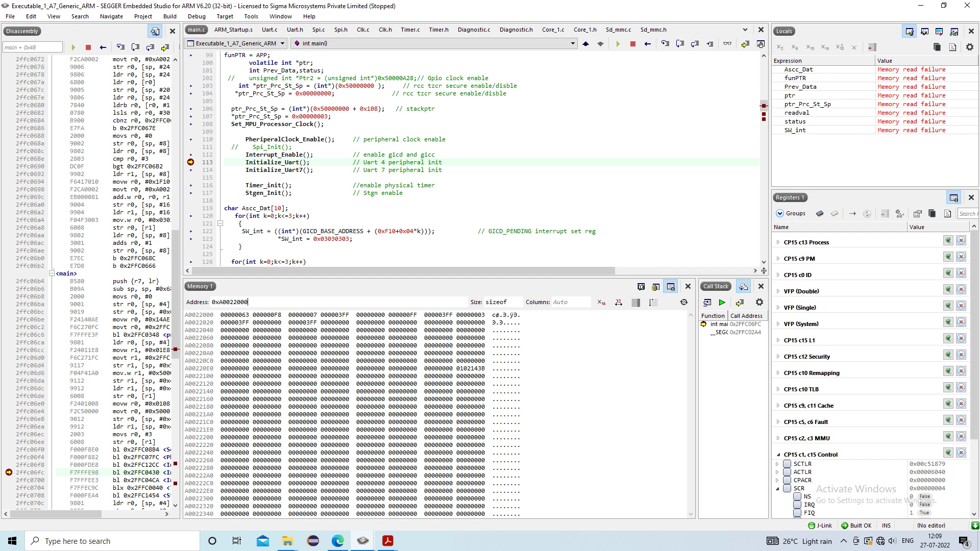
Task: Switch to the Uart.c tab
Action: (x=269, y=30)
